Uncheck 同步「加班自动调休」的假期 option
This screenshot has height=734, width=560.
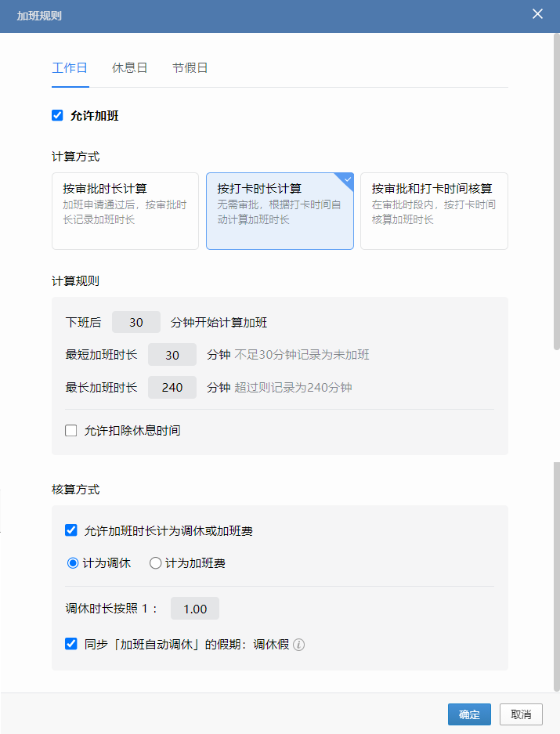click(70, 644)
